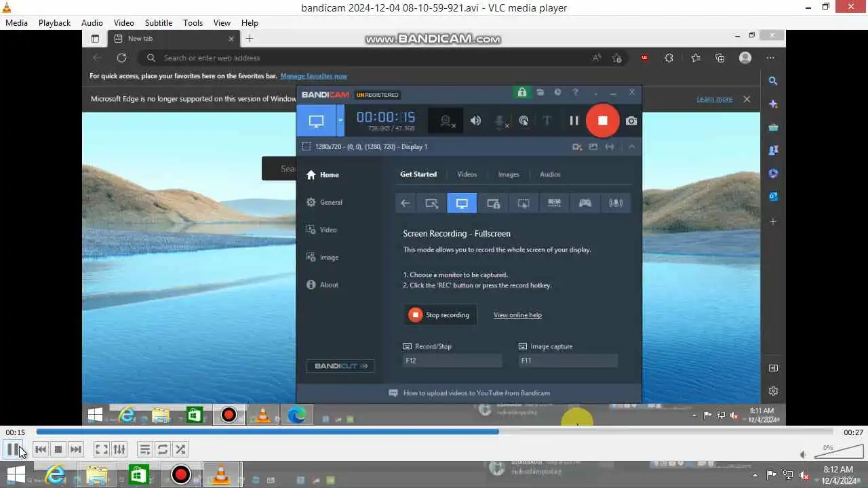Click the elapsed time 00:15 label

tap(16, 432)
